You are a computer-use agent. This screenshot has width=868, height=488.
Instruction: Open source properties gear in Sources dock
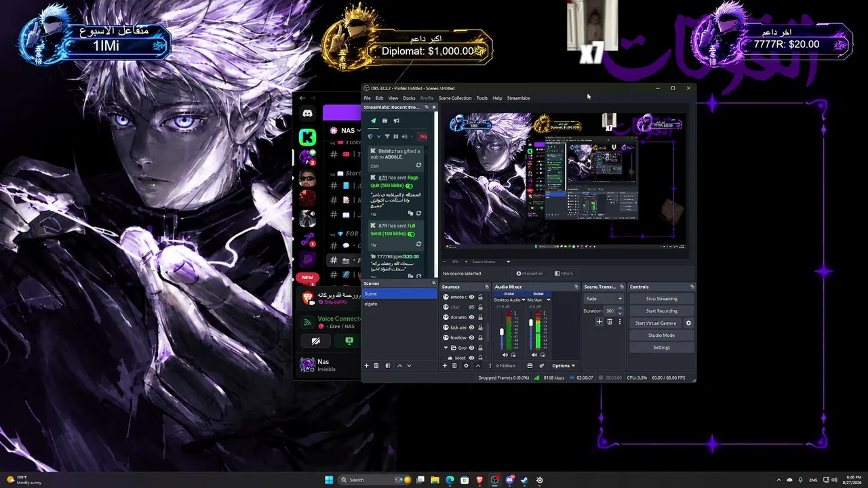click(x=466, y=365)
